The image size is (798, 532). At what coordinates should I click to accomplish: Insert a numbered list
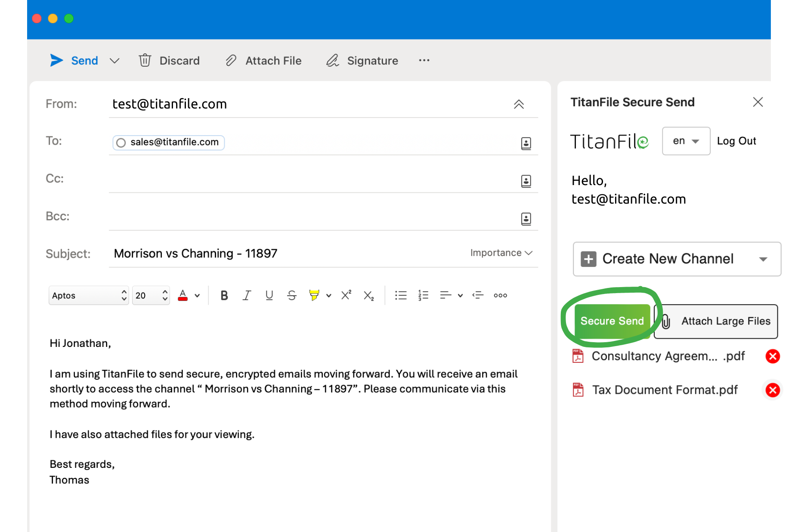coord(423,295)
